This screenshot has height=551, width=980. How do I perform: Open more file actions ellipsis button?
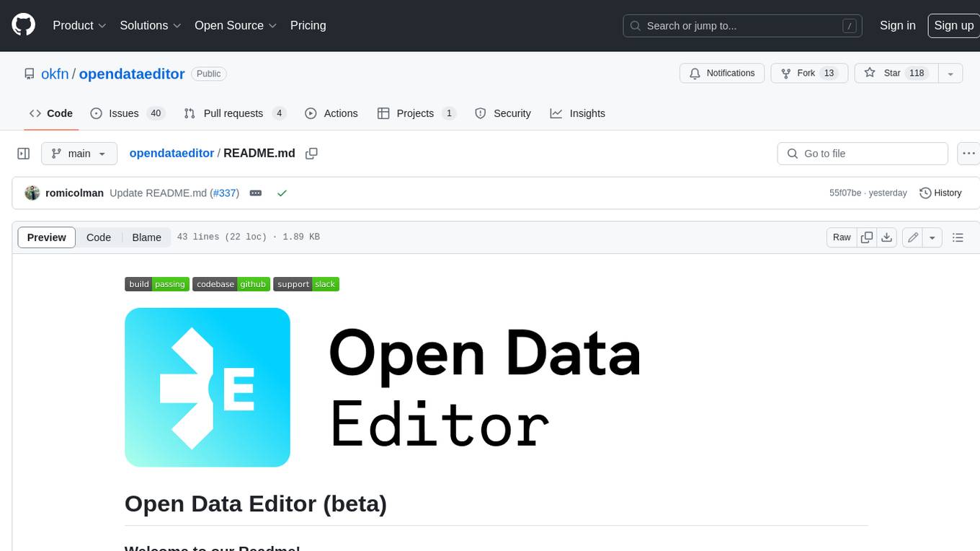(968, 154)
